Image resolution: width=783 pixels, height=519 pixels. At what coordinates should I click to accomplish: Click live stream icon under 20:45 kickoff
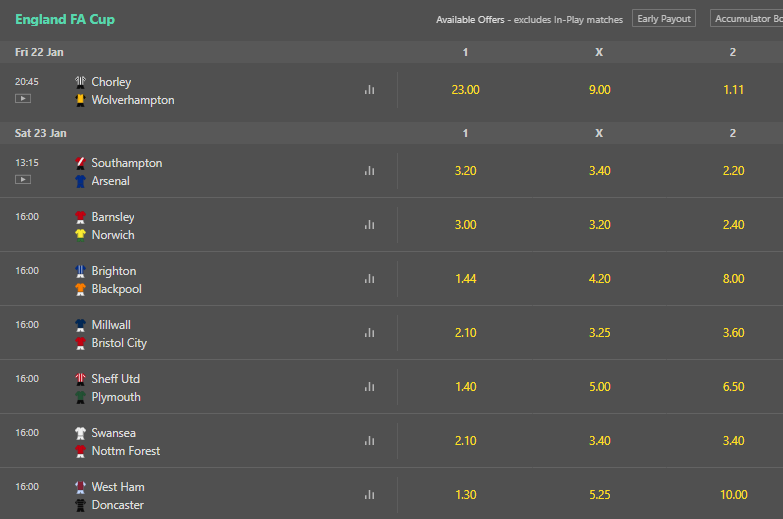[x=23, y=98]
